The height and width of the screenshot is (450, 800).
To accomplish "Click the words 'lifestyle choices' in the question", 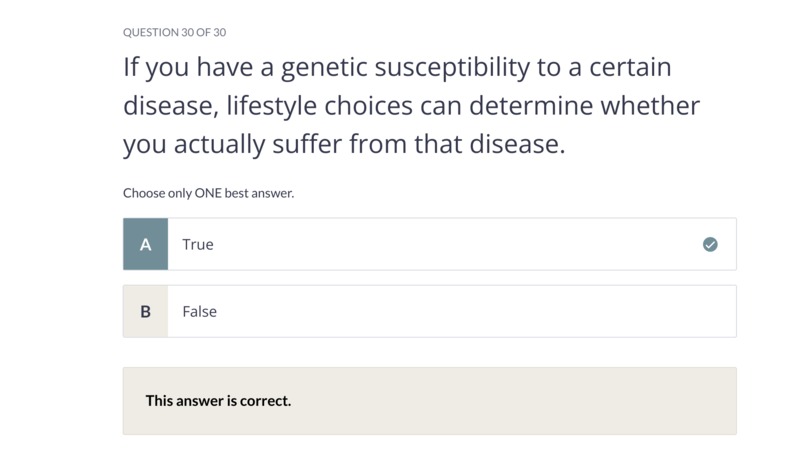I will pos(319,106).
